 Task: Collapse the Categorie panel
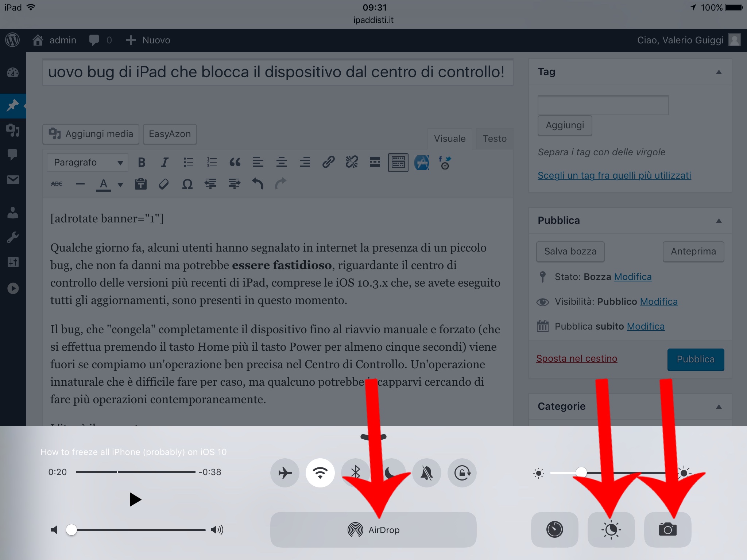coord(719,407)
